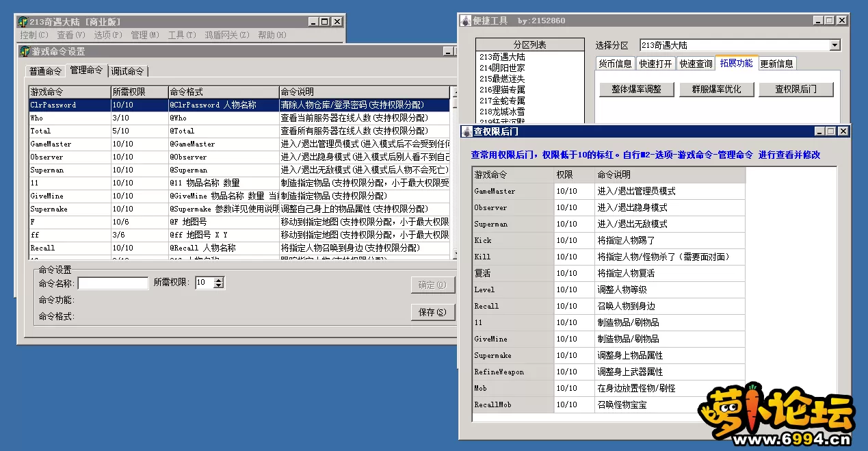Expand the 选择分区 dropdown arrow

(834, 45)
